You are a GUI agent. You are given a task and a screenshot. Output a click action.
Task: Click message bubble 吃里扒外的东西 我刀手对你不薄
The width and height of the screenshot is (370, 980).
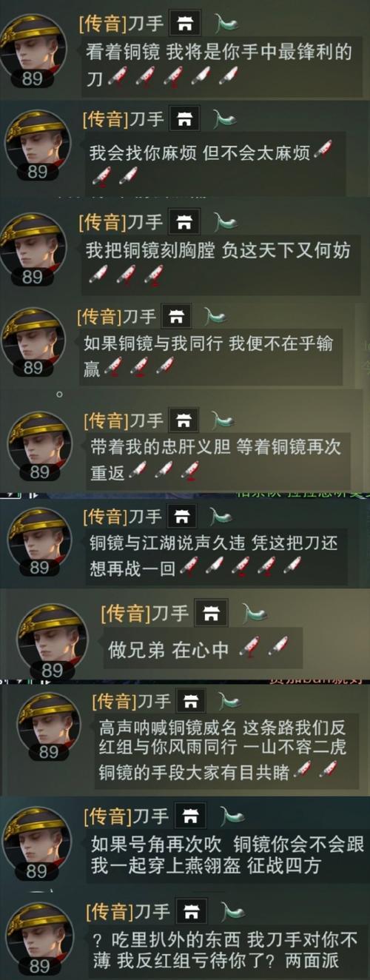click(223, 951)
